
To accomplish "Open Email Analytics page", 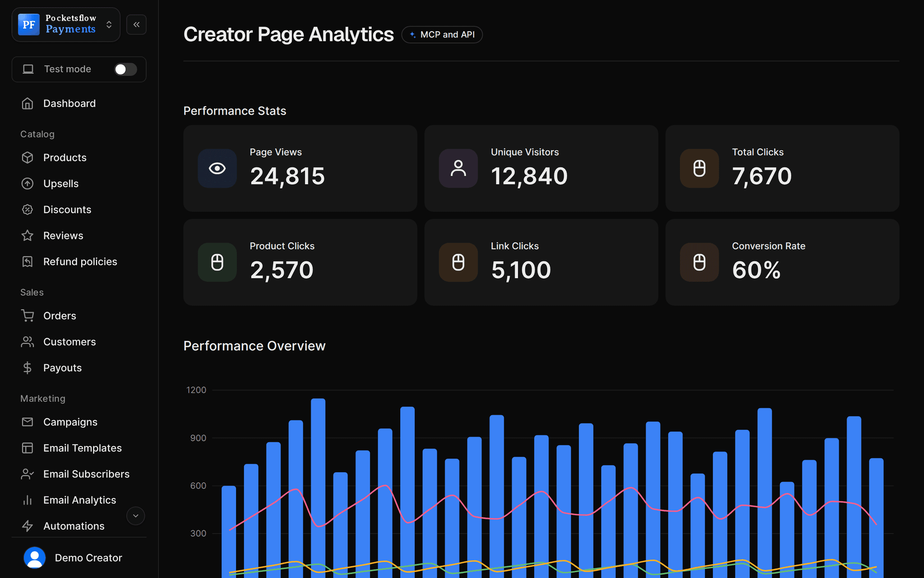I will tap(79, 500).
